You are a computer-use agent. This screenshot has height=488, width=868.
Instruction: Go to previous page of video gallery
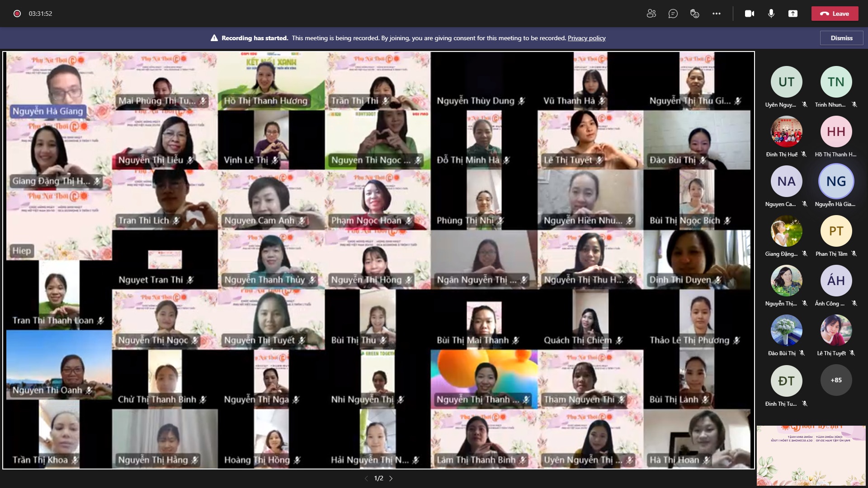pos(366,478)
